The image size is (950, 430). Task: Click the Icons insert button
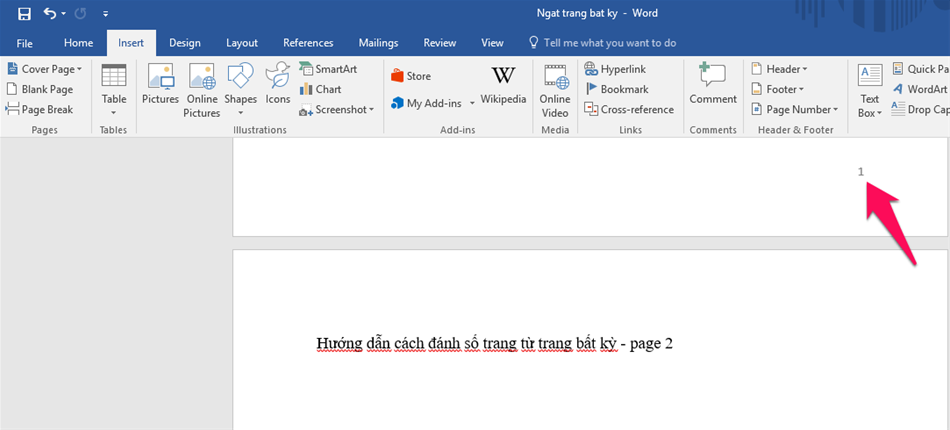point(278,85)
